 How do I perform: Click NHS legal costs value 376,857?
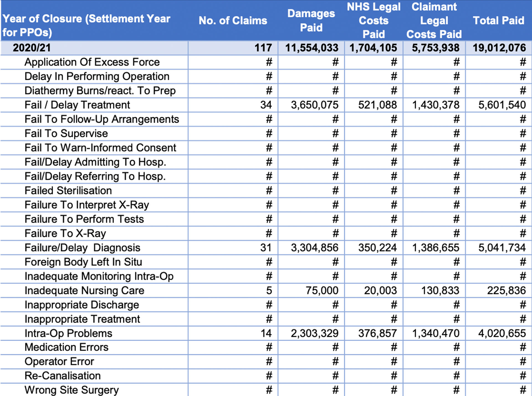(x=377, y=333)
